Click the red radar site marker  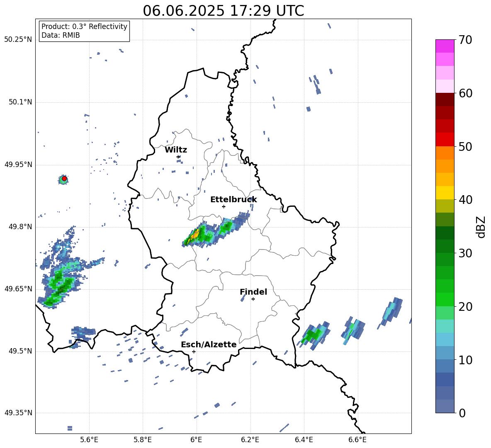(64, 179)
